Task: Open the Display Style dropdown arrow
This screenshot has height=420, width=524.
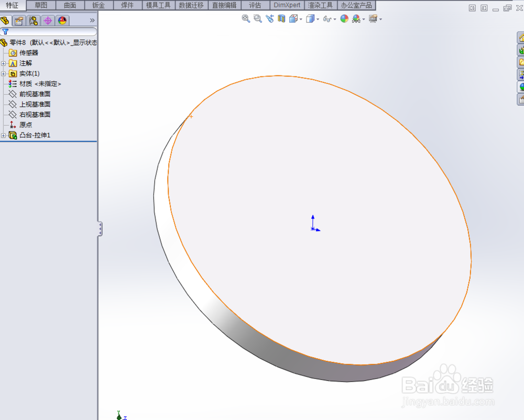Action: pos(318,19)
